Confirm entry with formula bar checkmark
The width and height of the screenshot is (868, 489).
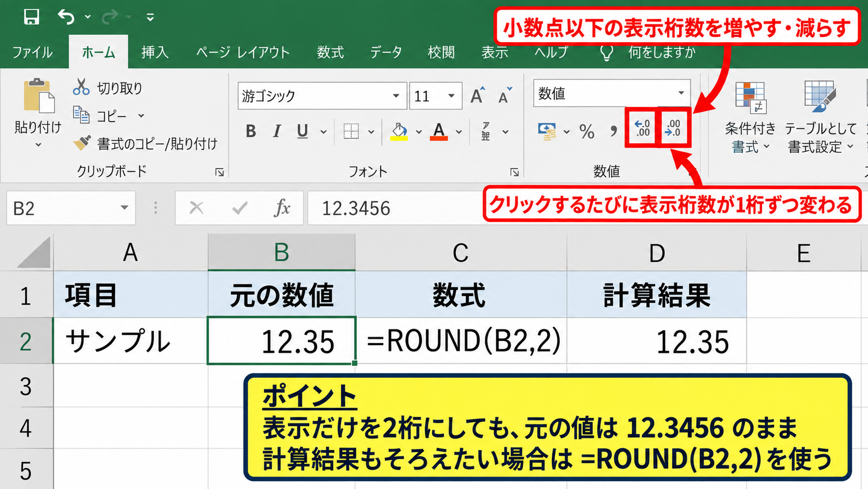tap(239, 208)
